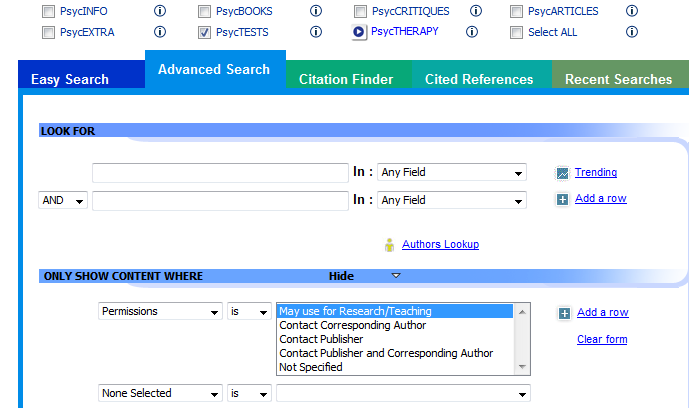
Task: Open the 'is' dropdown beside None Selected
Action: point(249,393)
